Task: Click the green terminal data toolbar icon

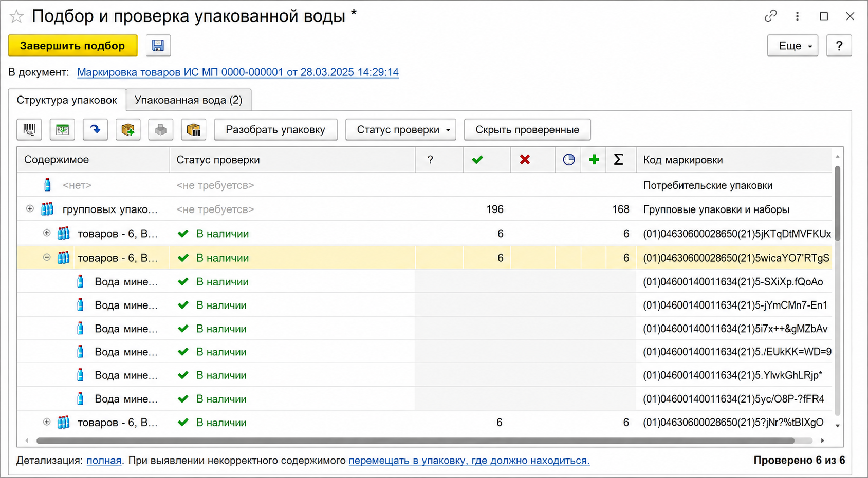Action: (x=62, y=130)
